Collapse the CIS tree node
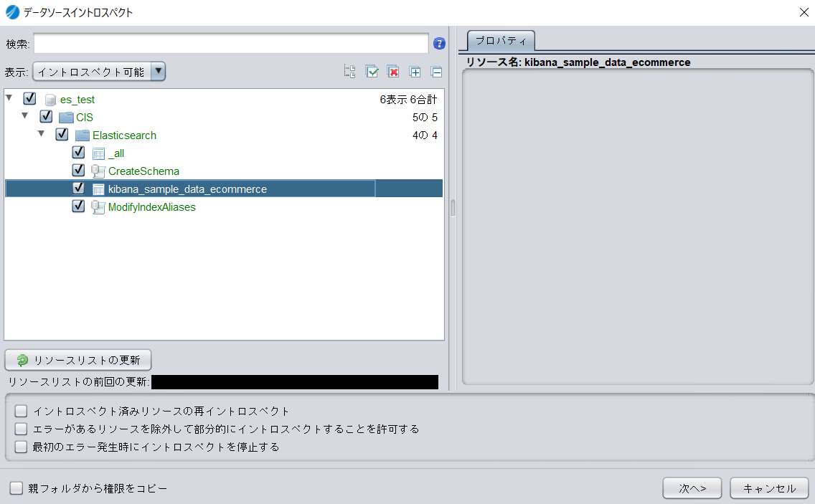 pyautogui.click(x=25, y=116)
